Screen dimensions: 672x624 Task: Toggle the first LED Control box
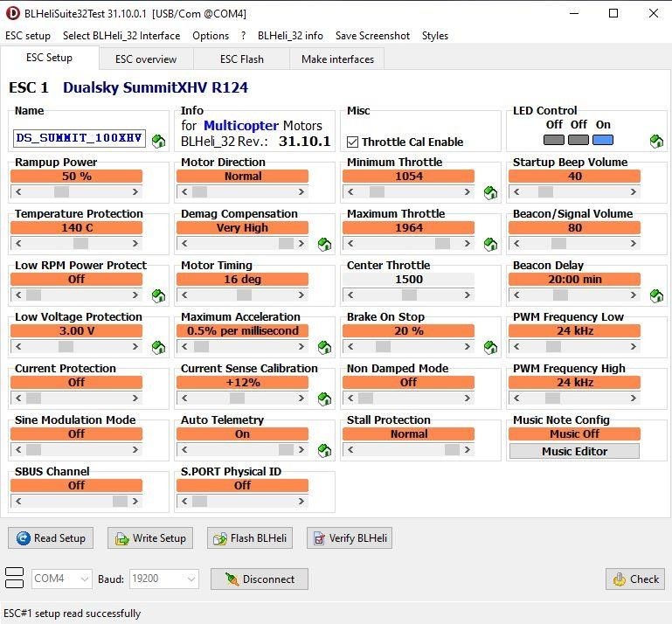coord(554,140)
